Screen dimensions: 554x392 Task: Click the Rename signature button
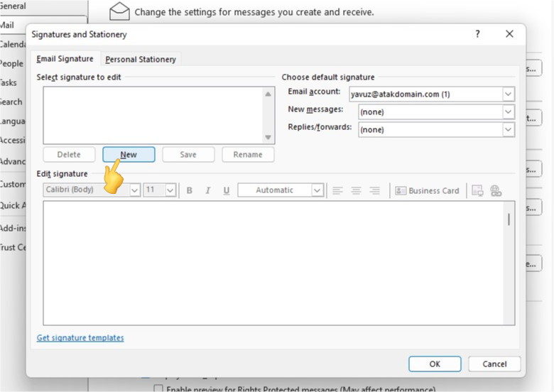click(248, 155)
